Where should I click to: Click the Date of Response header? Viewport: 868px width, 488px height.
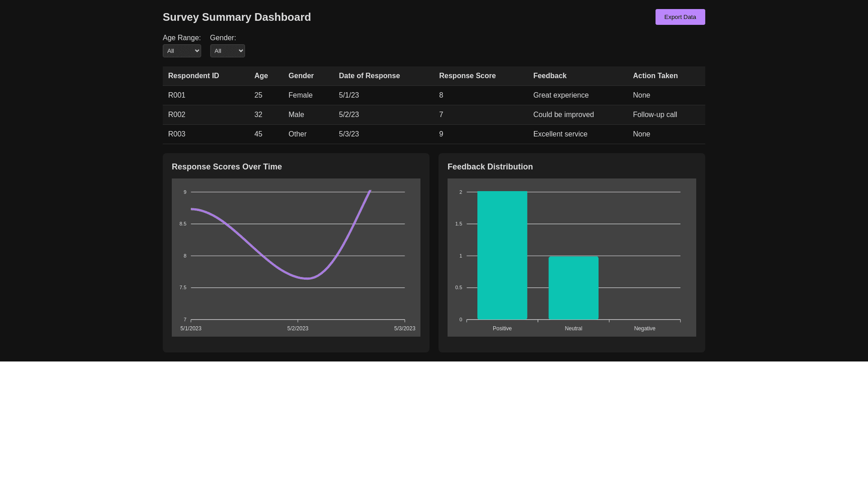tap(369, 76)
